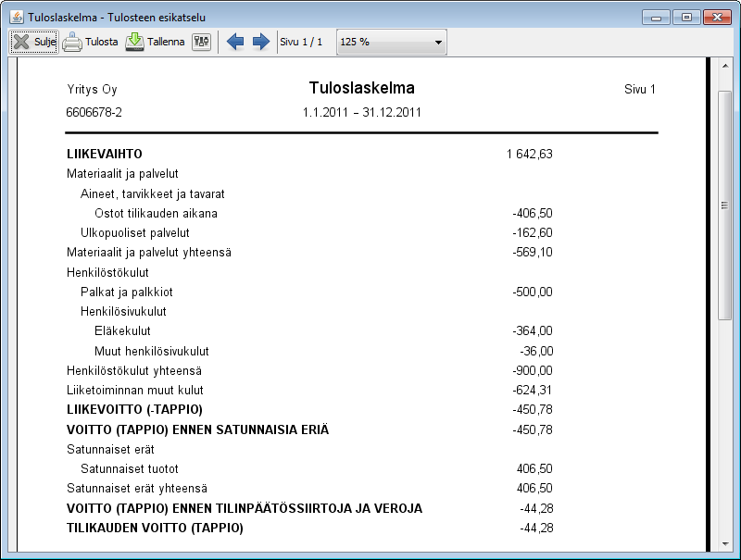Viewport: 741px width, 560px height.
Task: Click 'VOITTO (TAPPIO) ENNEN SATUNNAISIA ERIÄ'
Action: coord(197,429)
